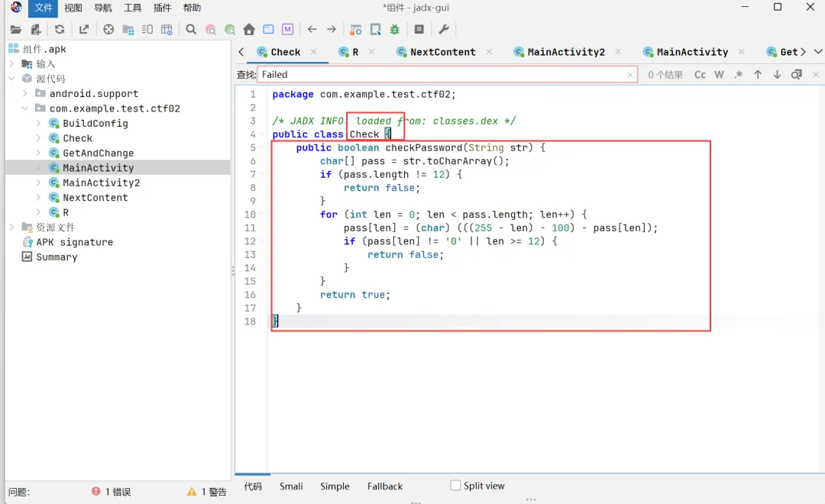Navigate back with left arrow icon

coord(312,30)
